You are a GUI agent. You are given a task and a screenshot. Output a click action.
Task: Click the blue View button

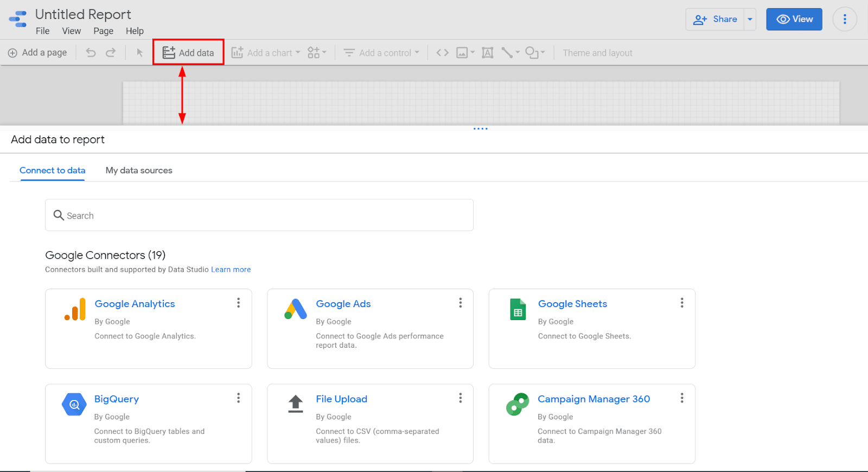coord(794,19)
